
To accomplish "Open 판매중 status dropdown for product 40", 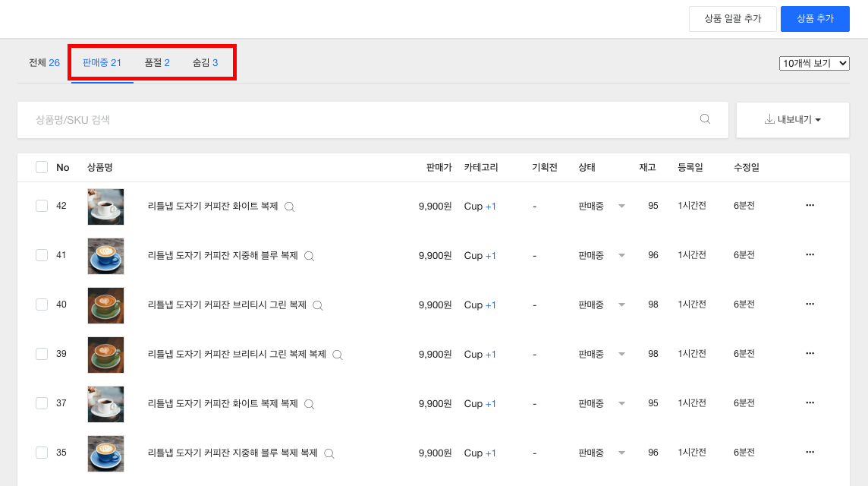I will [602, 305].
